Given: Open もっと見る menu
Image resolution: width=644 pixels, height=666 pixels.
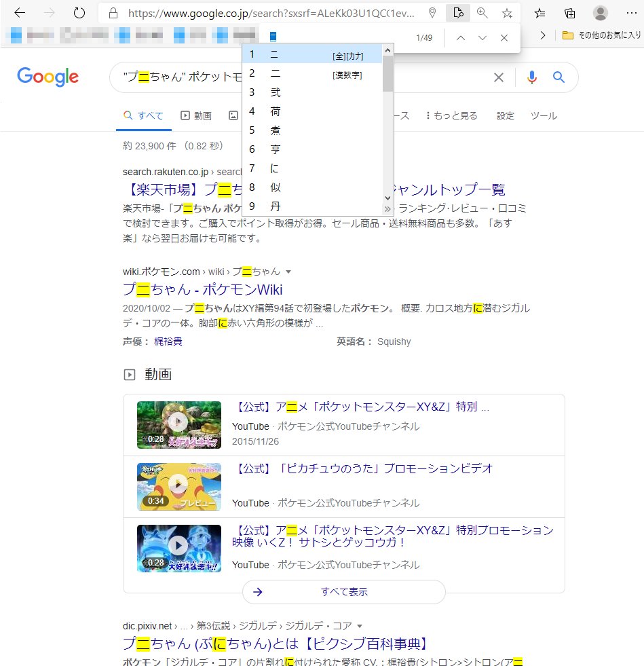Looking at the screenshot, I should click(452, 115).
